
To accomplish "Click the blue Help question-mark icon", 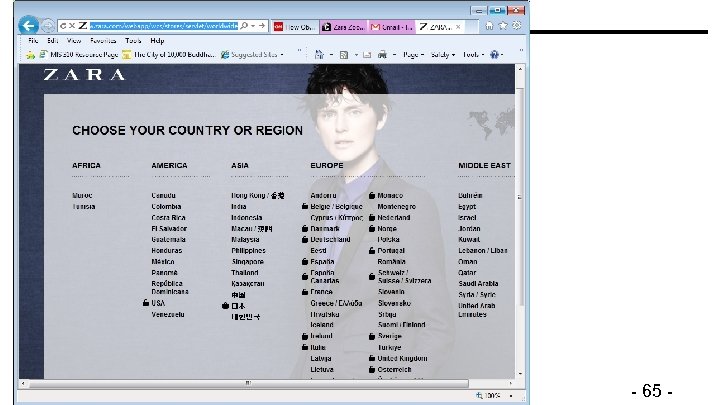I will pos(494,55).
